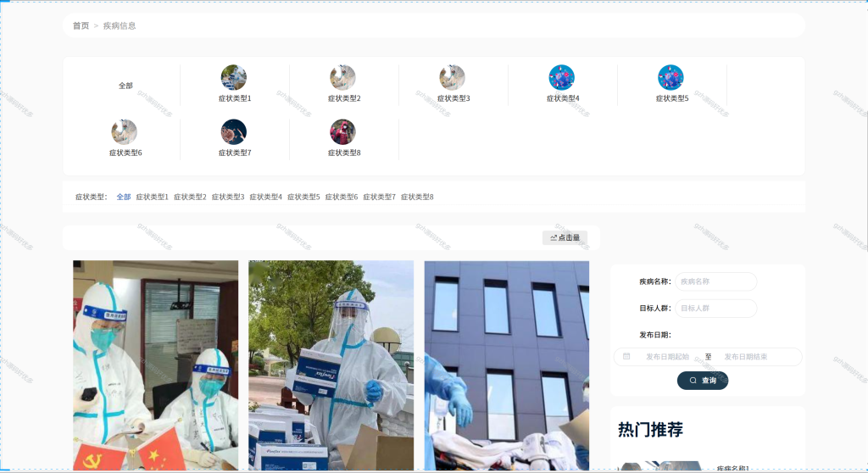The image size is (868, 473).
Task: Filter by 症状类型8 text link
Action: (x=417, y=197)
